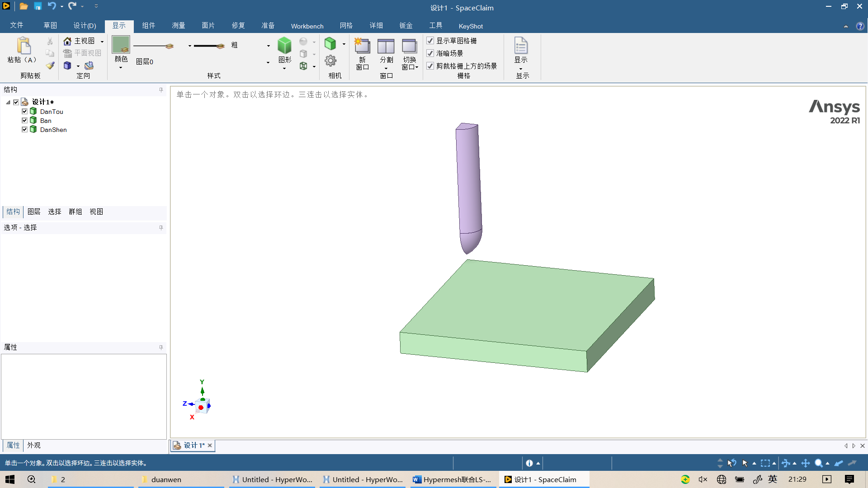Open the camera settings gear icon
This screenshot has width=868, height=488.
pyautogui.click(x=330, y=61)
